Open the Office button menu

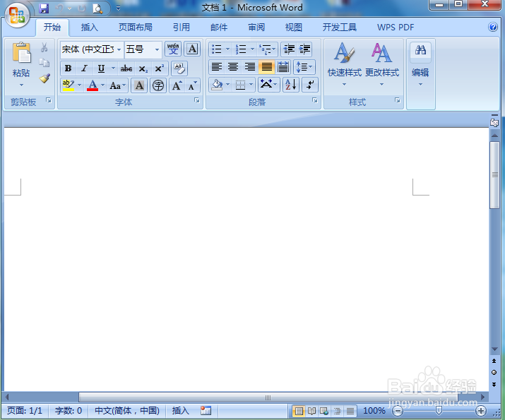[17, 15]
